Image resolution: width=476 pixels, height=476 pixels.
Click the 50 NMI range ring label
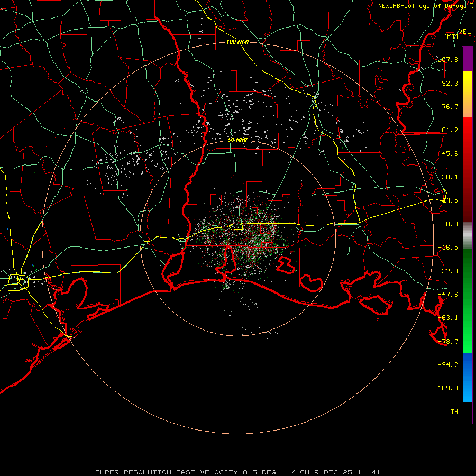(237, 140)
